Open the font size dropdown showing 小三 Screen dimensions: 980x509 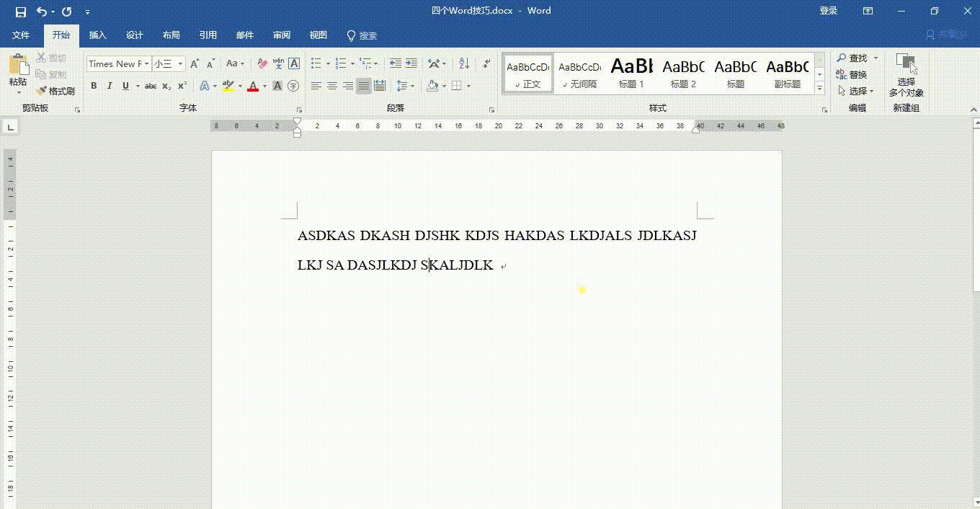pyautogui.click(x=180, y=63)
